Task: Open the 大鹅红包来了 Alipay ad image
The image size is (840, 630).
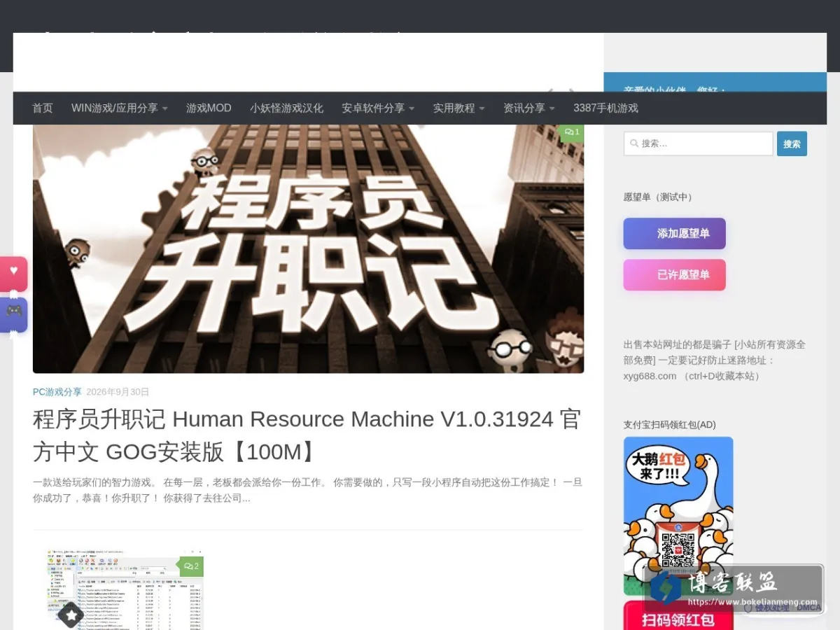Action: (x=678, y=516)
